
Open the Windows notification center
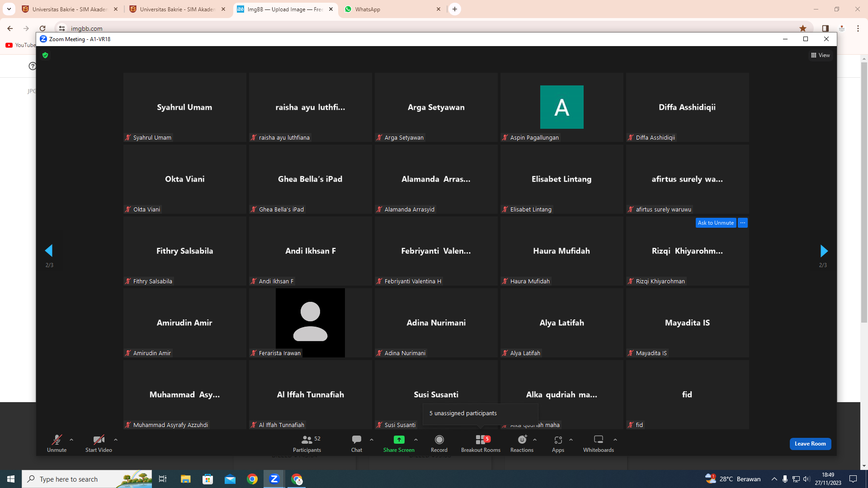853,479
